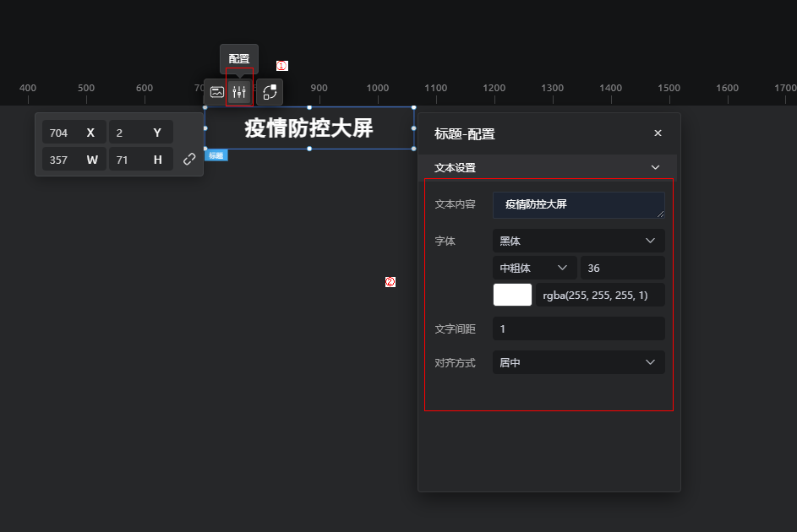The width and height of the screenshot is (797, 532).
Task: Click the 配置 sliders icon
Action: pyautogui.click(x=239, y=92)
